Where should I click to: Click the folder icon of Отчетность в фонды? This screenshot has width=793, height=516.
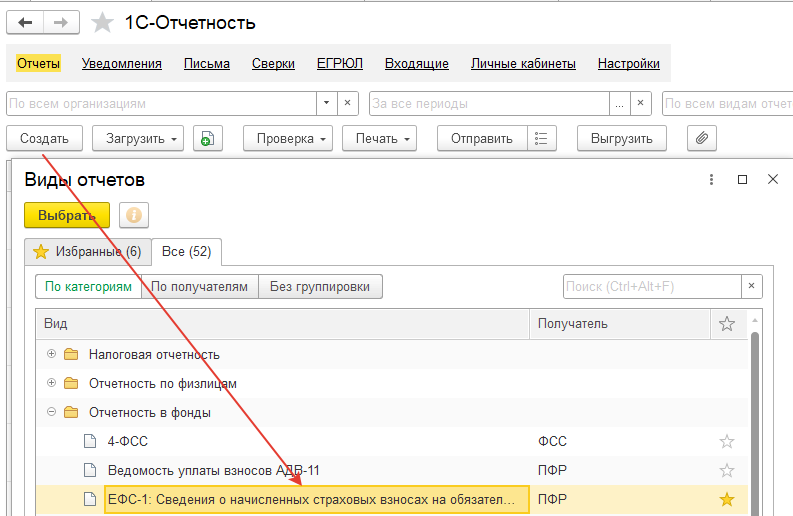tap(71, 412)
